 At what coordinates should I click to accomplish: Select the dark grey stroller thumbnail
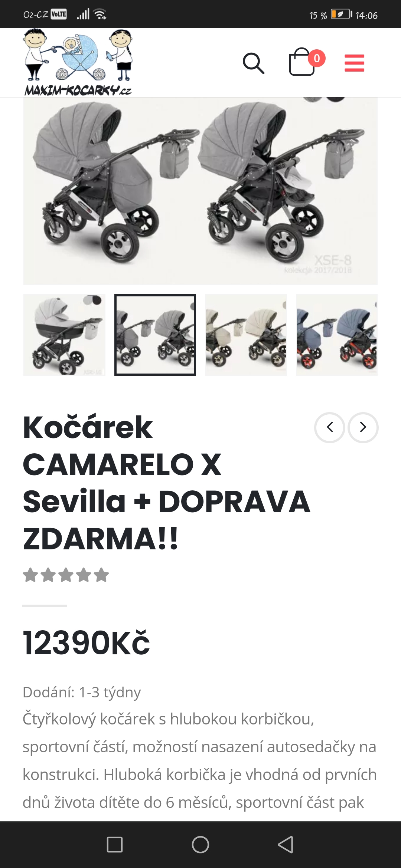[155, 335]
